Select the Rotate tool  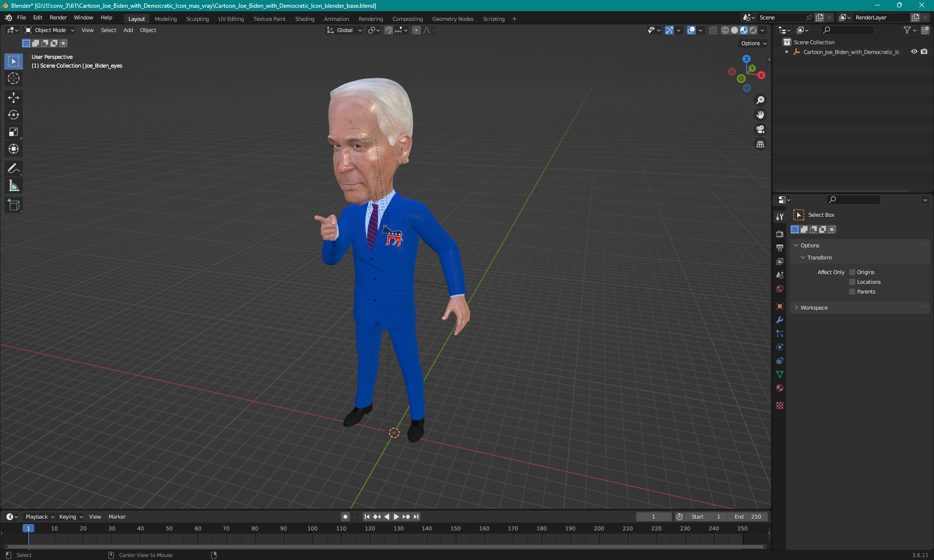(x=13, y=115)
